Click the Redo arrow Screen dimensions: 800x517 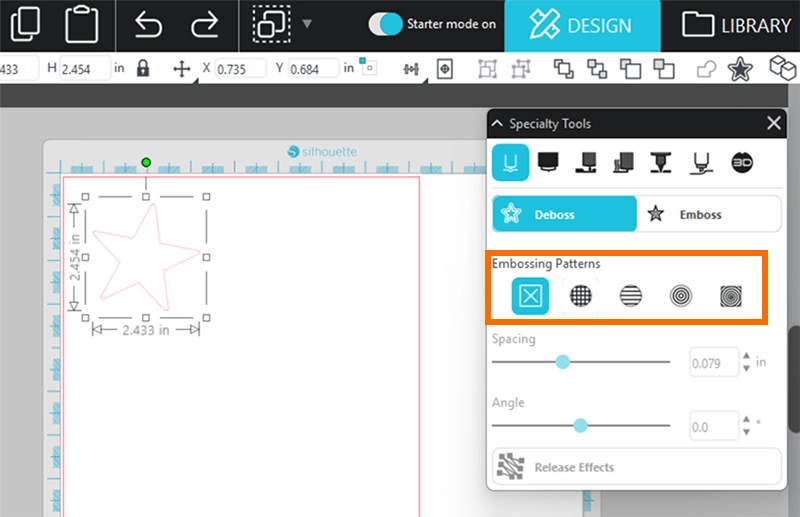coord(203,25)
